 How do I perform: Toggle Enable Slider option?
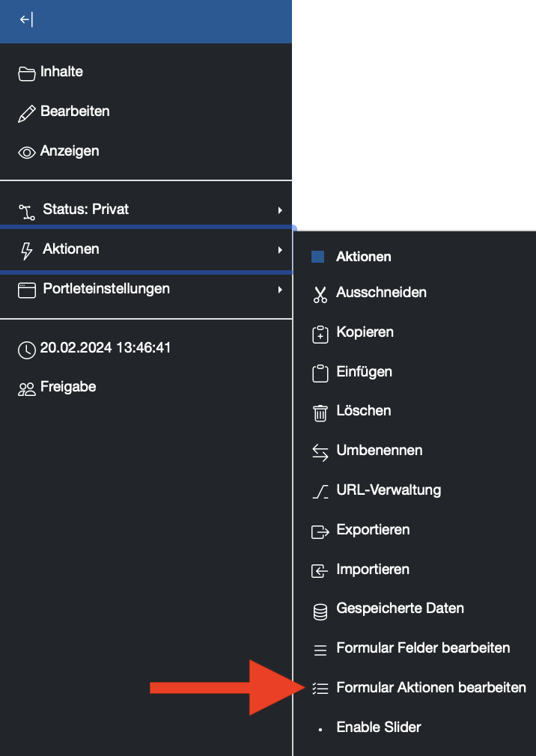point(379,727)
